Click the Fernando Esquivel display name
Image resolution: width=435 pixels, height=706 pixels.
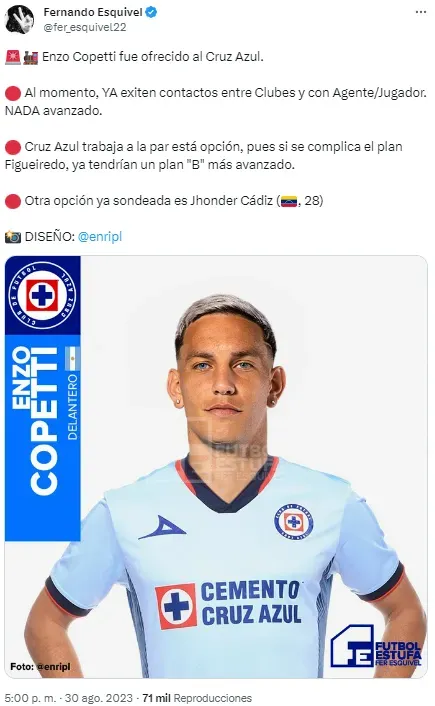[x=93, y=13]
